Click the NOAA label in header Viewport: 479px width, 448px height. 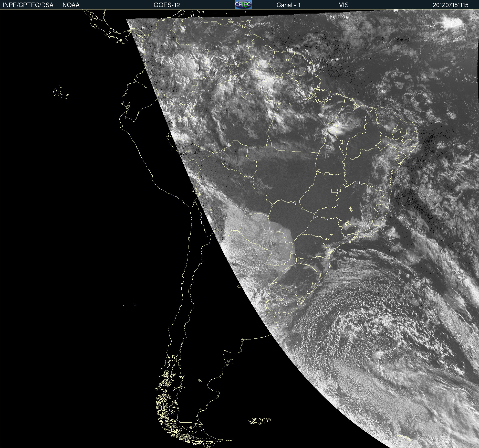pyautogui.click(x=71, y=5)
